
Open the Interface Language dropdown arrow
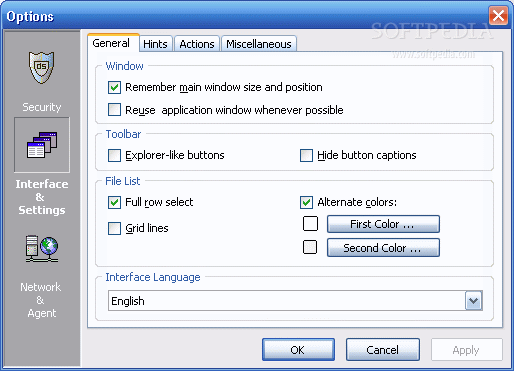click(474, 301)
